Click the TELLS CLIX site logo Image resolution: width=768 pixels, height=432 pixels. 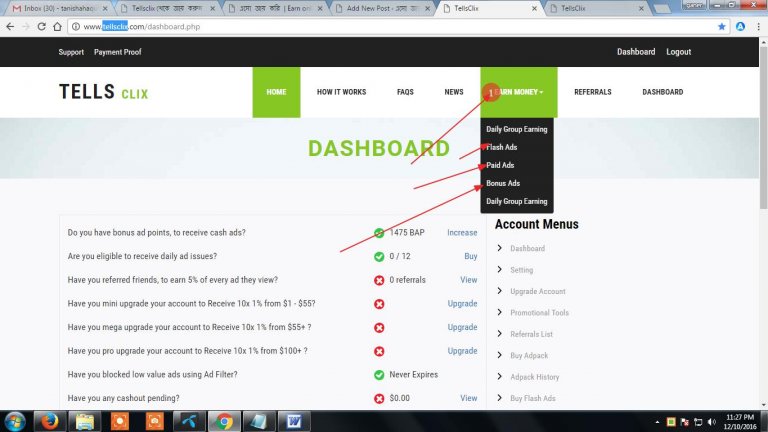(105, 92)
